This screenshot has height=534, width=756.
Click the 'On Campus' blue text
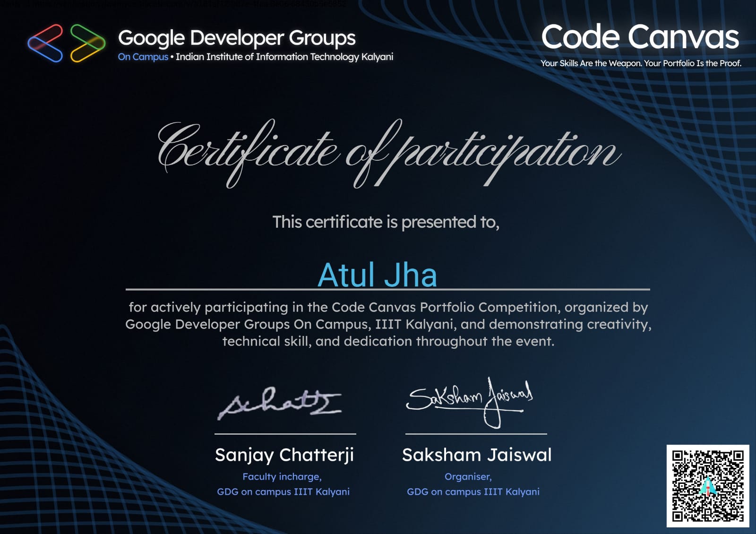point(143,57)
